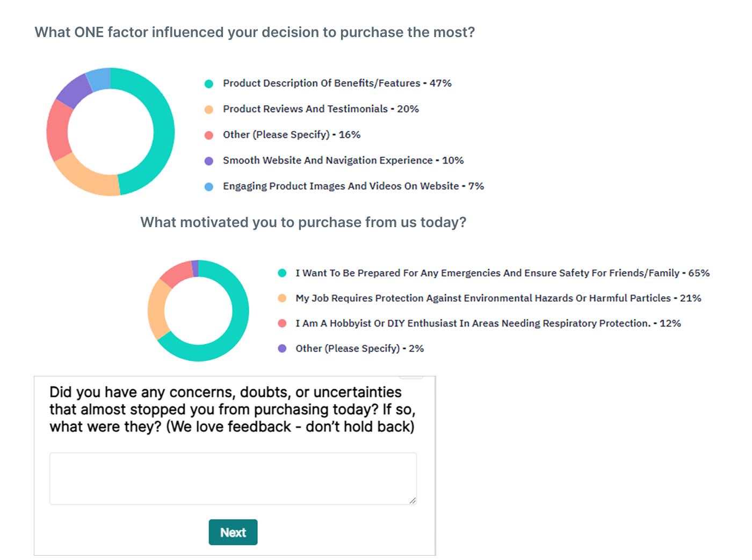Click the purple Smooth Website legend dot

209,161
